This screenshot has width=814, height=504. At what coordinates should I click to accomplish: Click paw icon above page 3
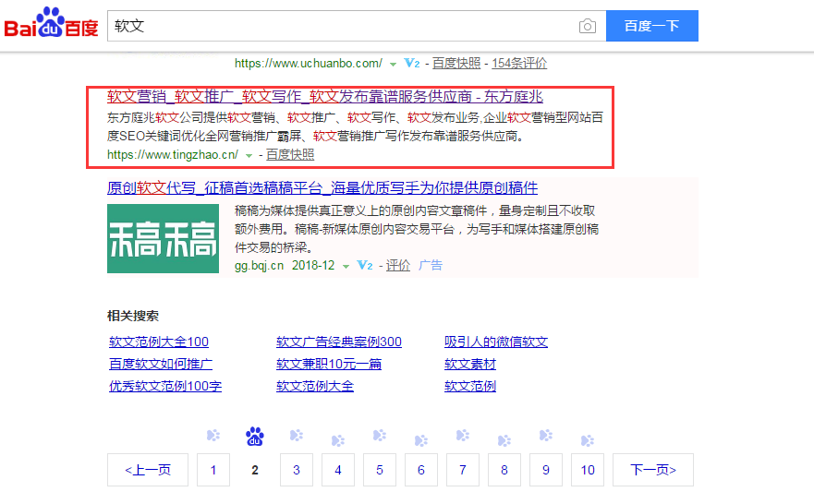pos(297,436)
